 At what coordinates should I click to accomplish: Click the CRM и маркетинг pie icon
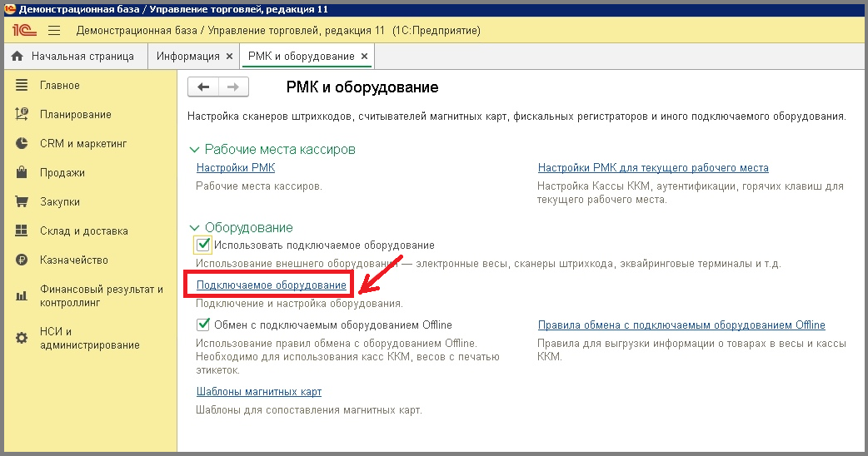pyautogui.click(x=22, y=144)
